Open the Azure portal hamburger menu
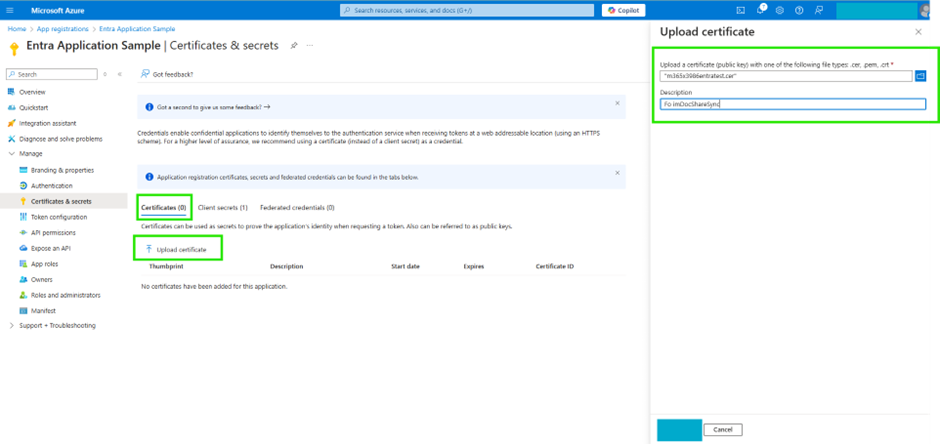Image resolution: width=940 pixels, height=444 pixels. (11, 10)
